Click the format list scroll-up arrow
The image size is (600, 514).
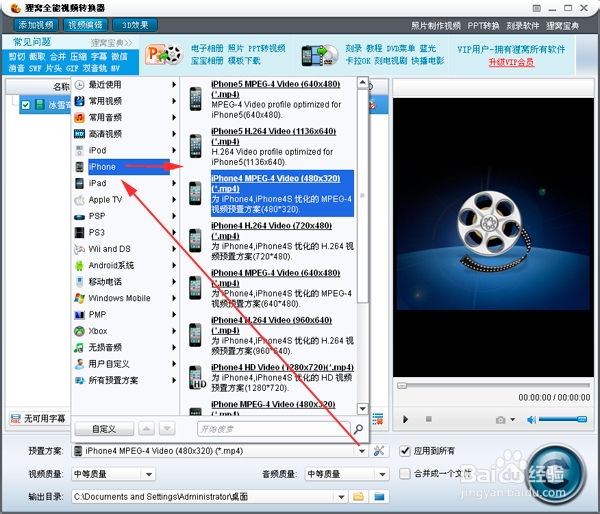[x=362, y=83]
